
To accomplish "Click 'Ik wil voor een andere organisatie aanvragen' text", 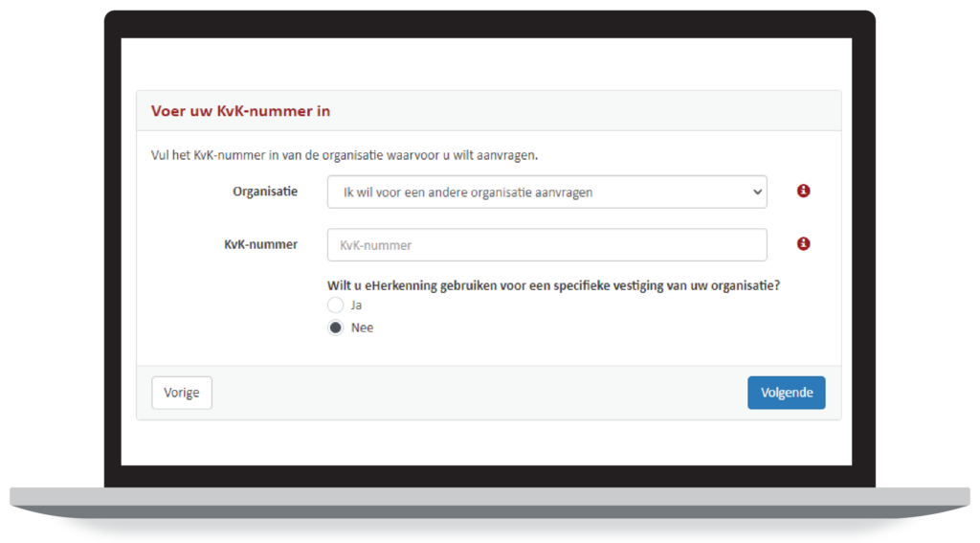I will point(467,192).
